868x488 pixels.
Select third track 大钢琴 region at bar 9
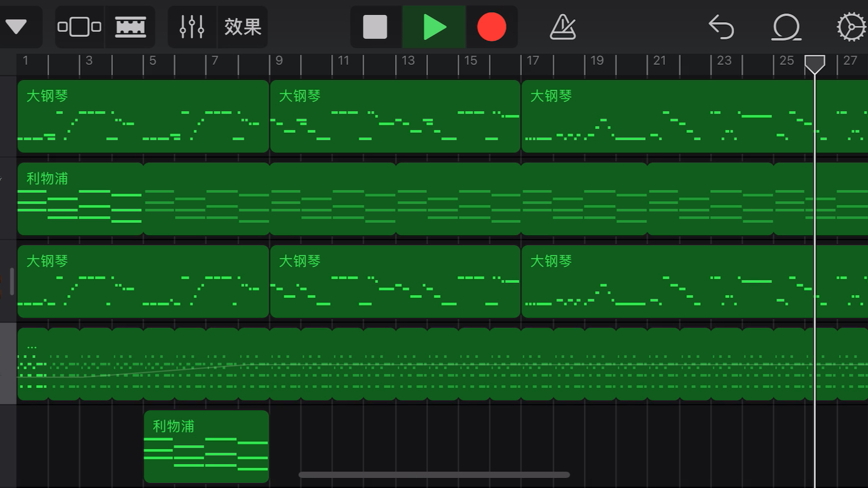395,281
